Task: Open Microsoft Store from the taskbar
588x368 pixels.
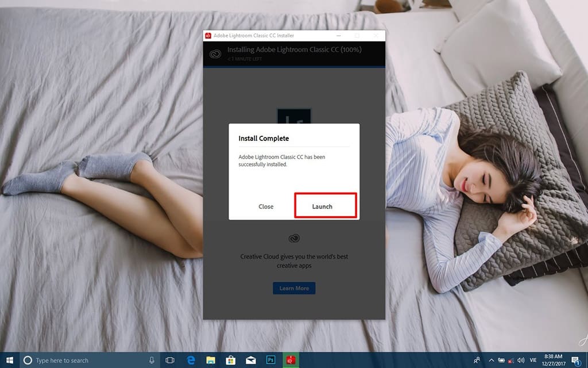Action: click(x=231, y=360)
